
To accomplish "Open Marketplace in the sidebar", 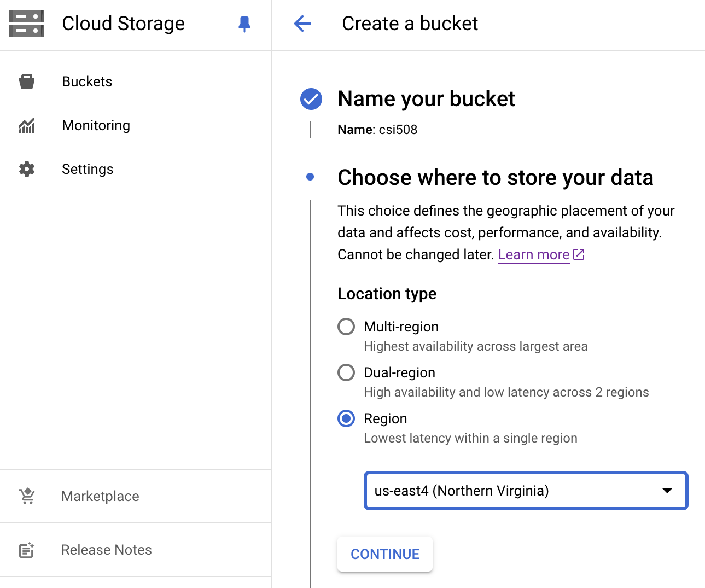I will coord(100,496).
